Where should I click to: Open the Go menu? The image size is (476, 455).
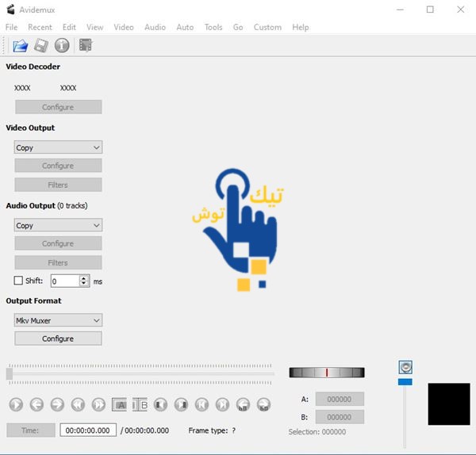[238, 27]
